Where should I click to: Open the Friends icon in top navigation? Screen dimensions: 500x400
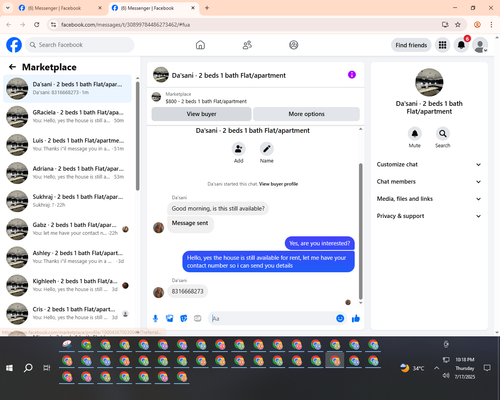coord(247,45)
